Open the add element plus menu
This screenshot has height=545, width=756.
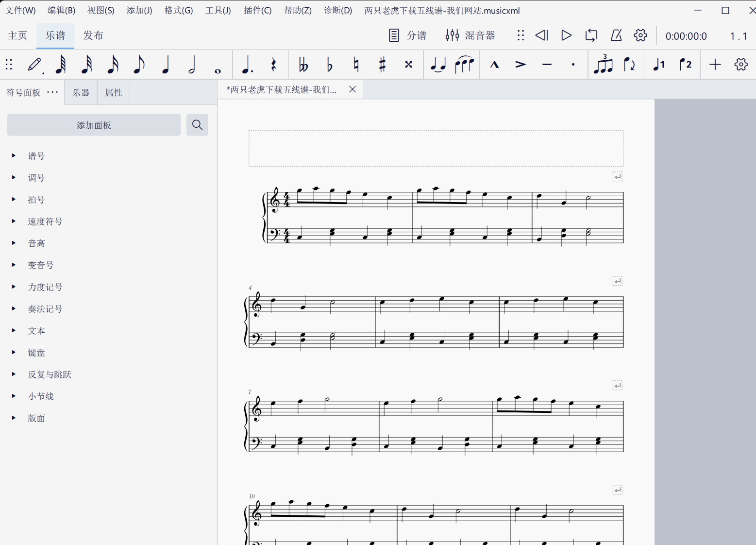pyautogui.click(x=715, y=65)
